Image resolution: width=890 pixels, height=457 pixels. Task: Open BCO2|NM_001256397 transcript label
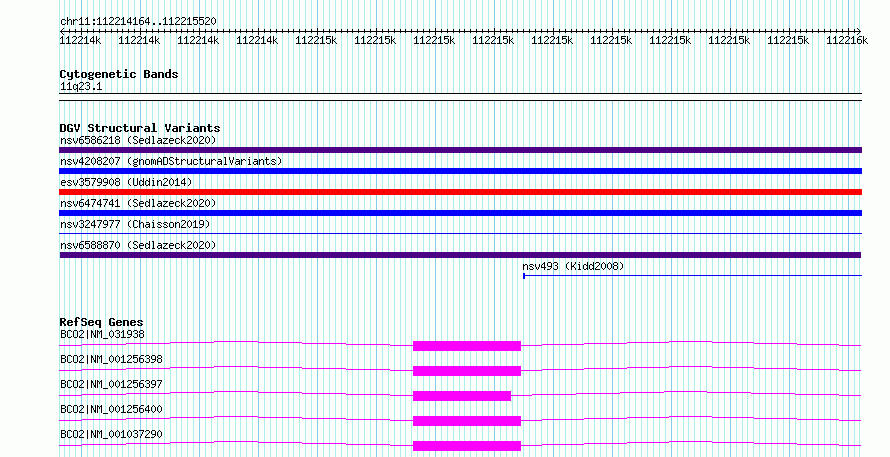[x=111, y=384]
